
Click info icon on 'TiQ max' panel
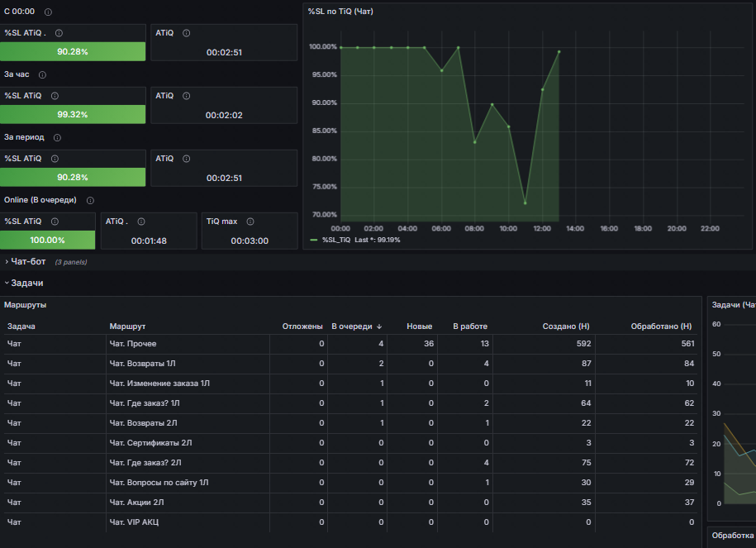[x=250, y=222]
